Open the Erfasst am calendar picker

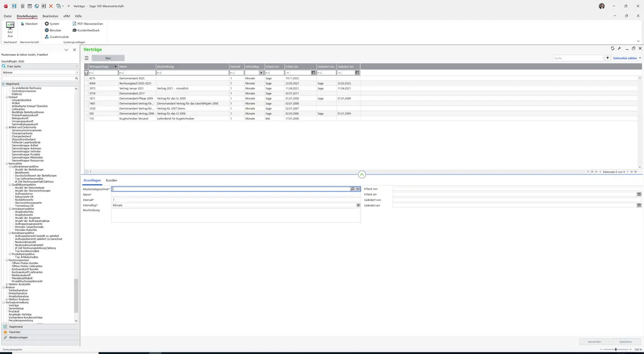pyautogui.click(x=639, y=194)
